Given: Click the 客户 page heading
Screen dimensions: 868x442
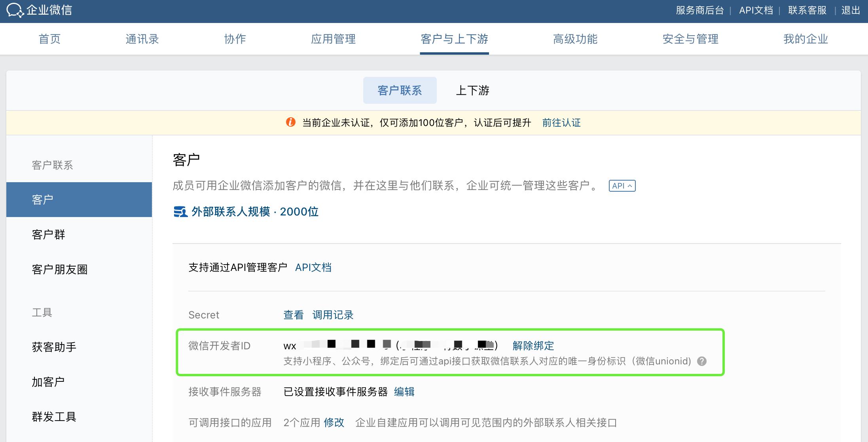Looking at the screenshot, I should [186, 160].
